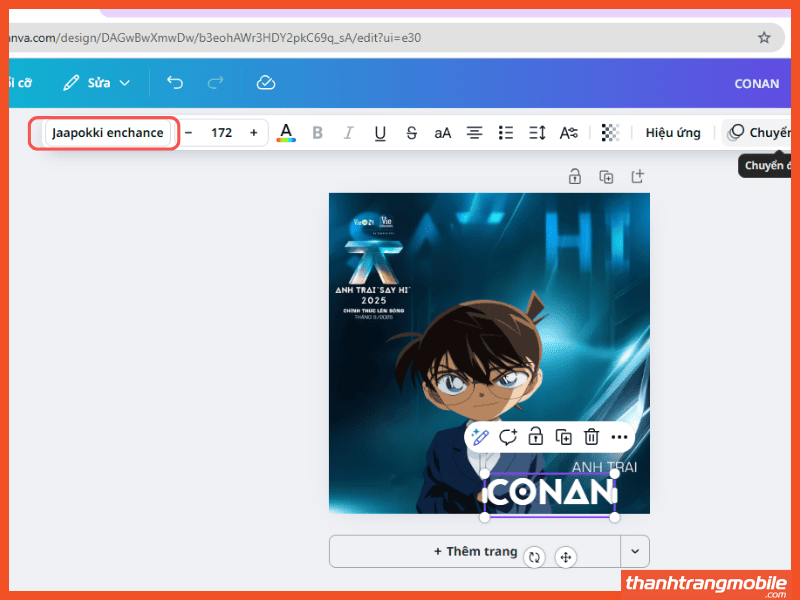
Task: Click the Chuyển animate button
Action: tap(758, 133)
